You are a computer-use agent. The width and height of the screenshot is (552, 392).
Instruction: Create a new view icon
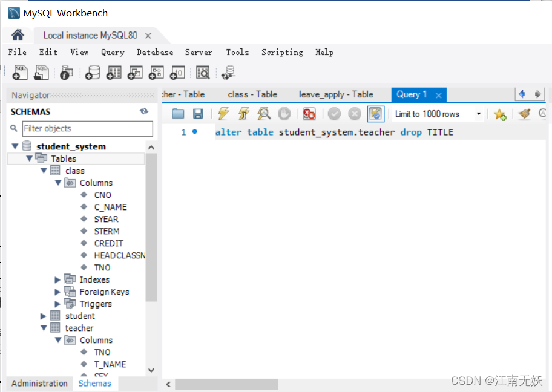coord(135,73)
